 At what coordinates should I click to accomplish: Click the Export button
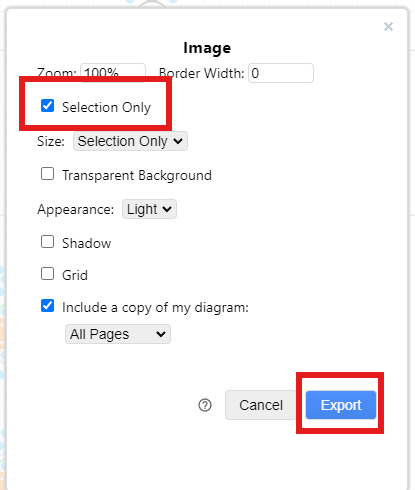[x=341, y=405]
